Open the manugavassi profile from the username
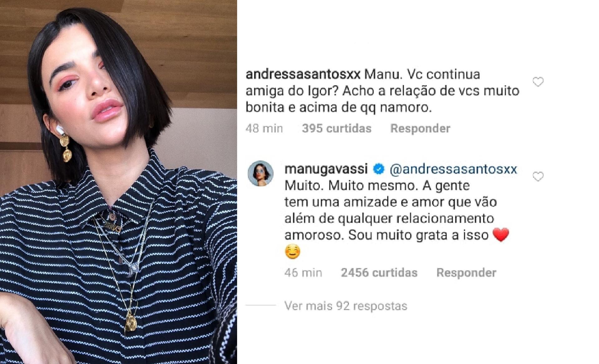 pos(326,169)
